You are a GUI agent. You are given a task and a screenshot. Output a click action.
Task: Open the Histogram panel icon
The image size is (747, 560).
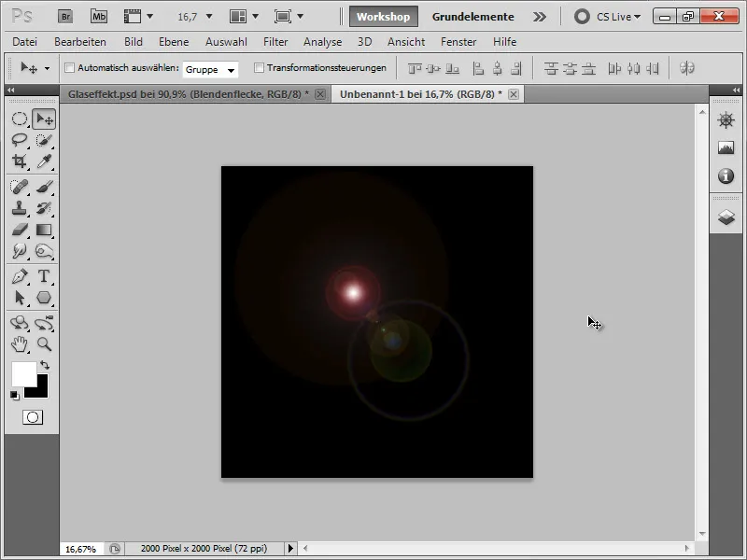coord(726,146)
